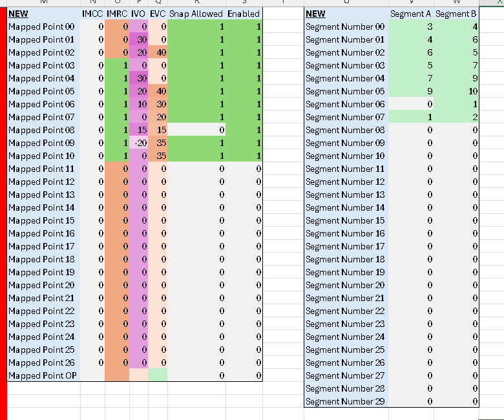Screen dimensions: 504x420
Task: Select the Segment Number 29 label cell
Action: click(x=346, y=401)
